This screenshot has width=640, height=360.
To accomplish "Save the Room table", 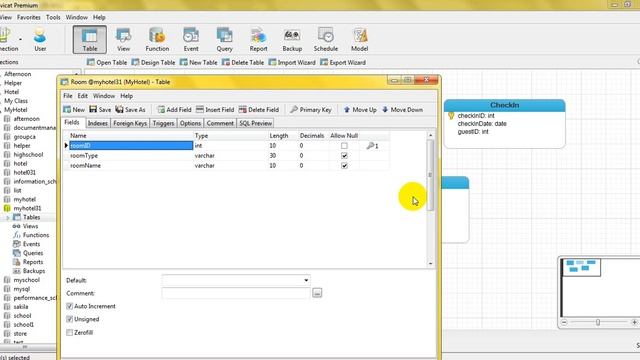I will pos(100,109).
